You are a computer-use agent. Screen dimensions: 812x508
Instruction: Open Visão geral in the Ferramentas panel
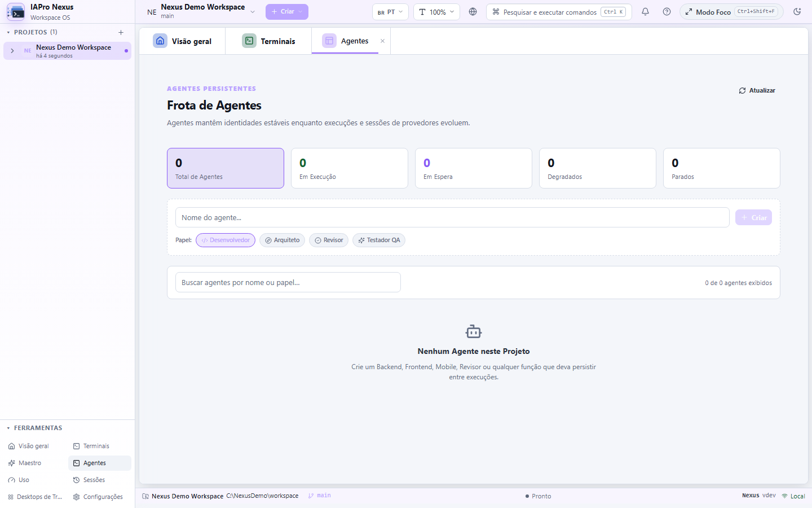(x=34, y=446)
